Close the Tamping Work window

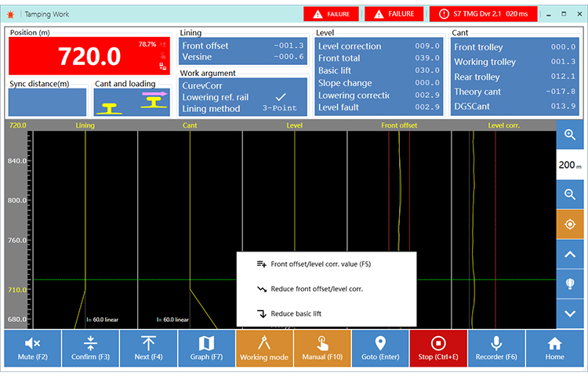pyautogui.click(x=579, y=14)
